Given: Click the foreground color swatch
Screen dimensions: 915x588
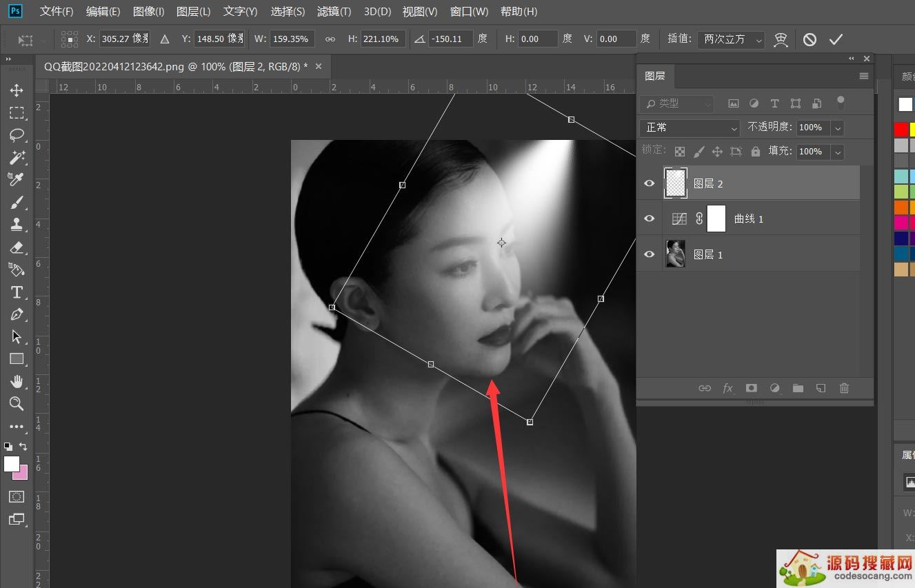Looking at the screenshot, I should [11, 464].
